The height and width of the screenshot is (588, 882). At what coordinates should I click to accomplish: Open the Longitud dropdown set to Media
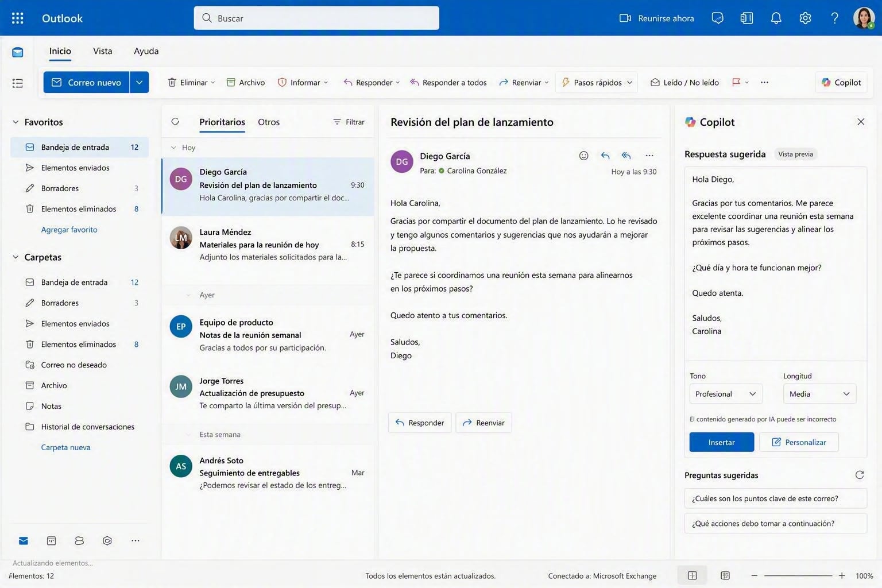[x=819, y=394]
